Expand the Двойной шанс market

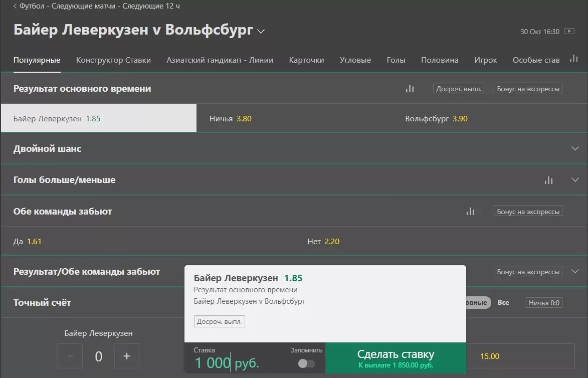coord(575,148)
